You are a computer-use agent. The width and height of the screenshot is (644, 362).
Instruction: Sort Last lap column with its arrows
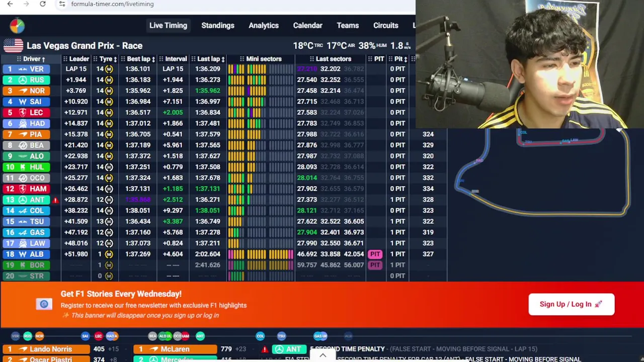223,59
